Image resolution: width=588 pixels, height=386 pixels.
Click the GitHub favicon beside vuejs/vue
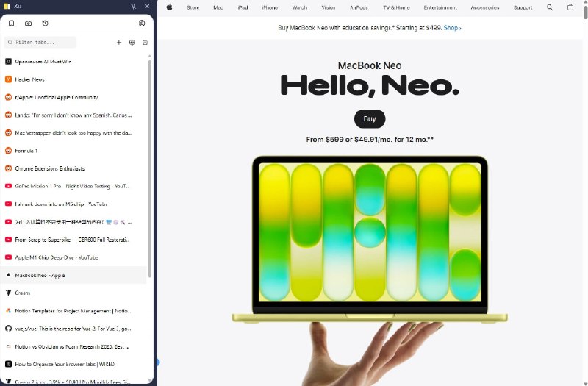8,329
